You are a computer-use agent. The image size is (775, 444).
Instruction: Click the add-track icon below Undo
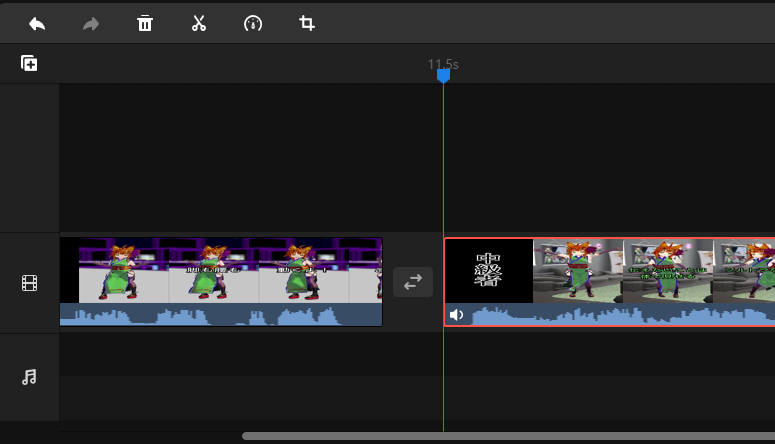pyautogui.click(x=29, y=63)
